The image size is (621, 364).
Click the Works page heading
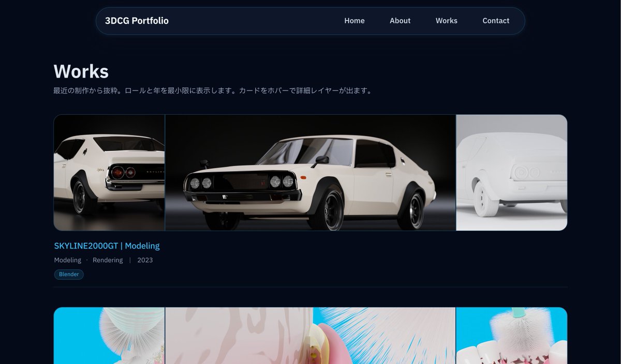tap(81, 71)
